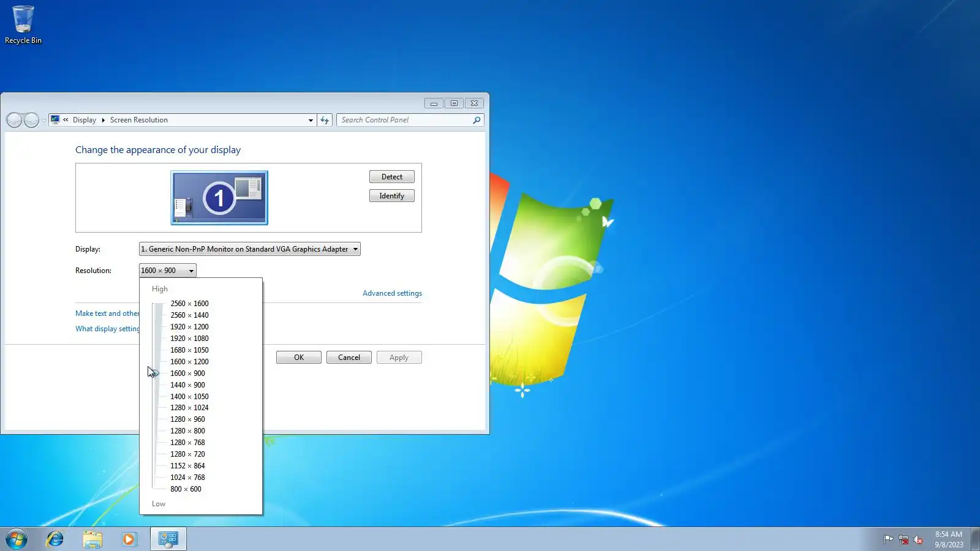
Task: Open the Recycle Bin desktop icon
Action: 23,25
